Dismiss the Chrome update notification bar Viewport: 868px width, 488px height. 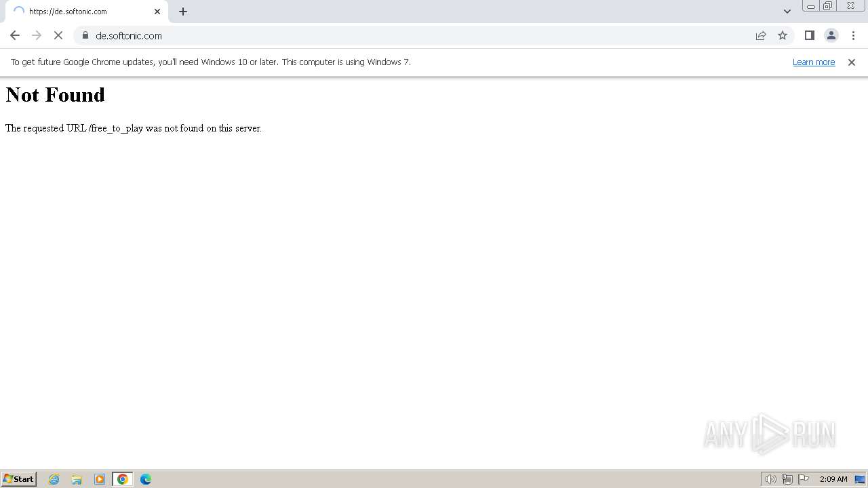(x=852, y=62)
